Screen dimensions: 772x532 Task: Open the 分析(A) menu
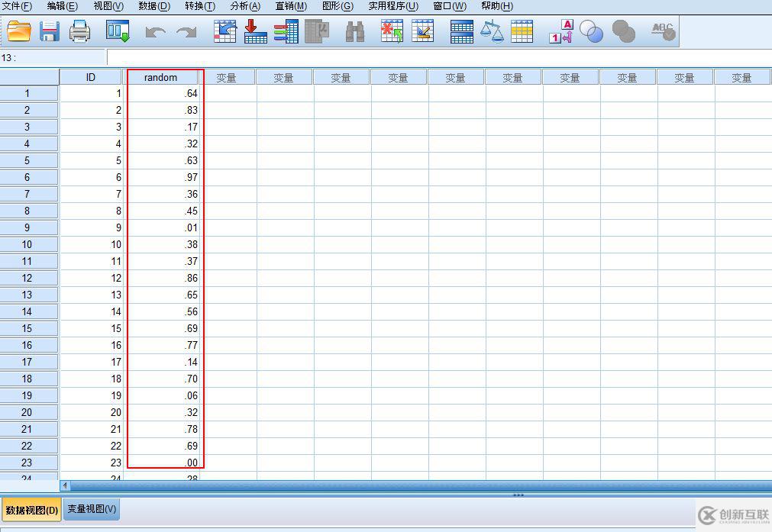245,6
